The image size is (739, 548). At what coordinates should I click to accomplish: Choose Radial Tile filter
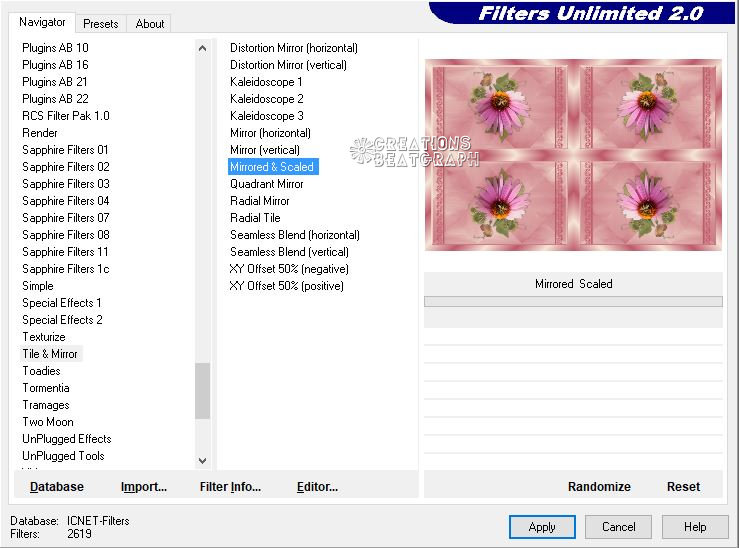coord(255,218)
